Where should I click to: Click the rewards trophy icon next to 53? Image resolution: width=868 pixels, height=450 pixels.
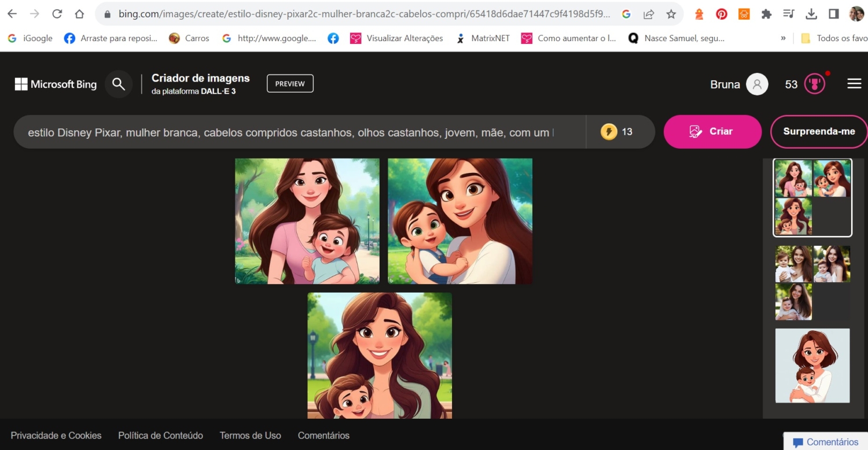pos(814,84)
